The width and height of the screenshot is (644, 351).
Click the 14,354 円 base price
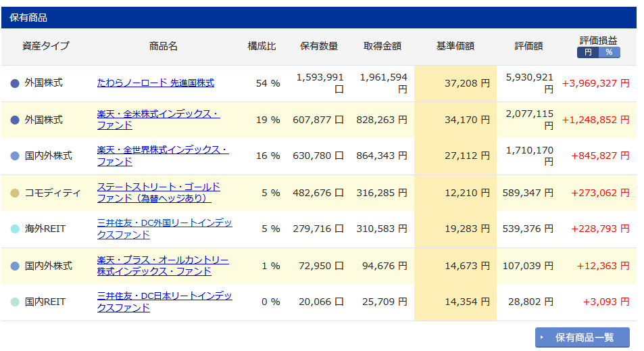pos(468,302)
